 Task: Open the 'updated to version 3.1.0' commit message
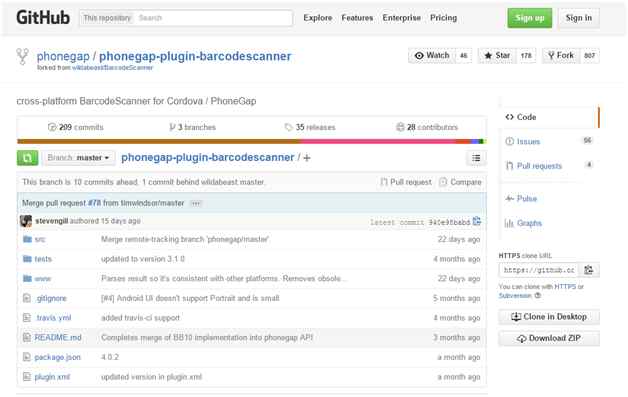coord(143,259)
